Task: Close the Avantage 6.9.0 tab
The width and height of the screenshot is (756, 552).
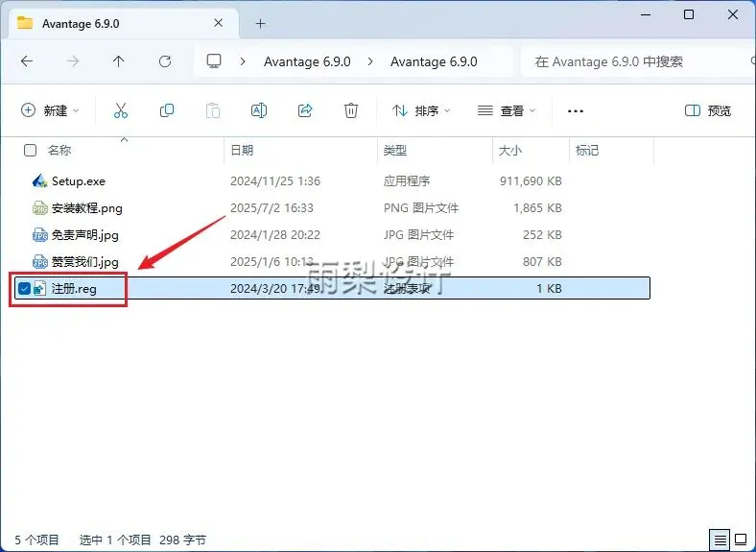Action: pos(219,23)
